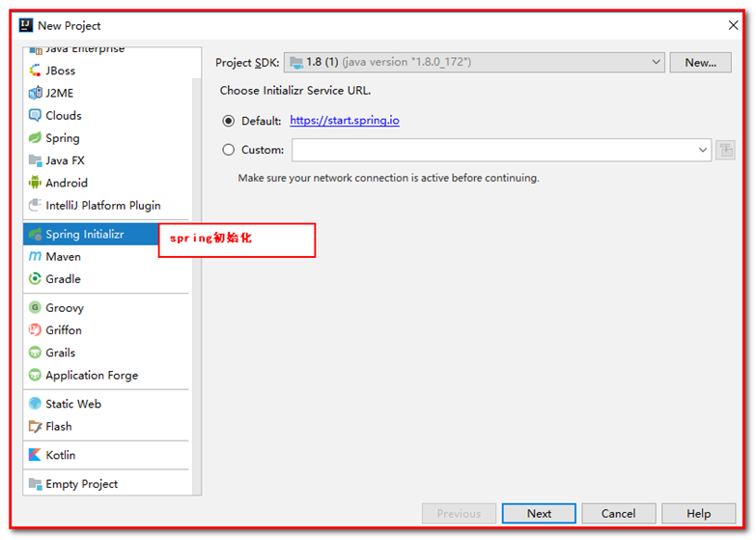Click the IntelliJ logo in title bar
Image resolution: width=756 pixels, height=540 pixels.
coord(26,25)
